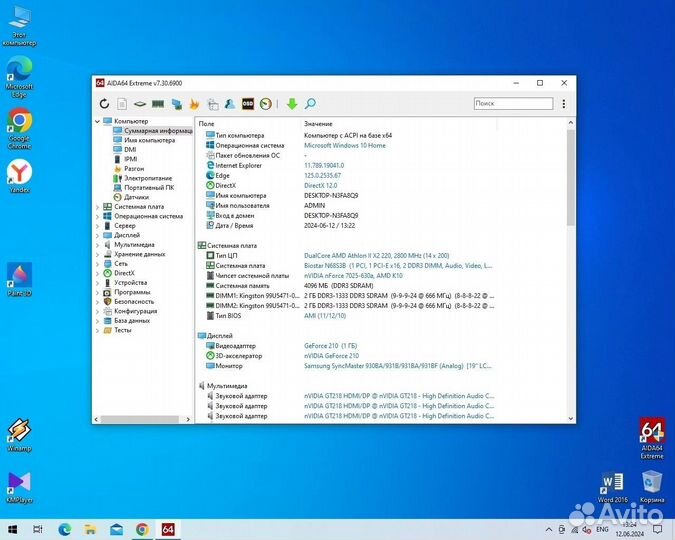675x540 pixels.
Task: Expand the Мультимедиа tree node
Action: coord(98,244)
